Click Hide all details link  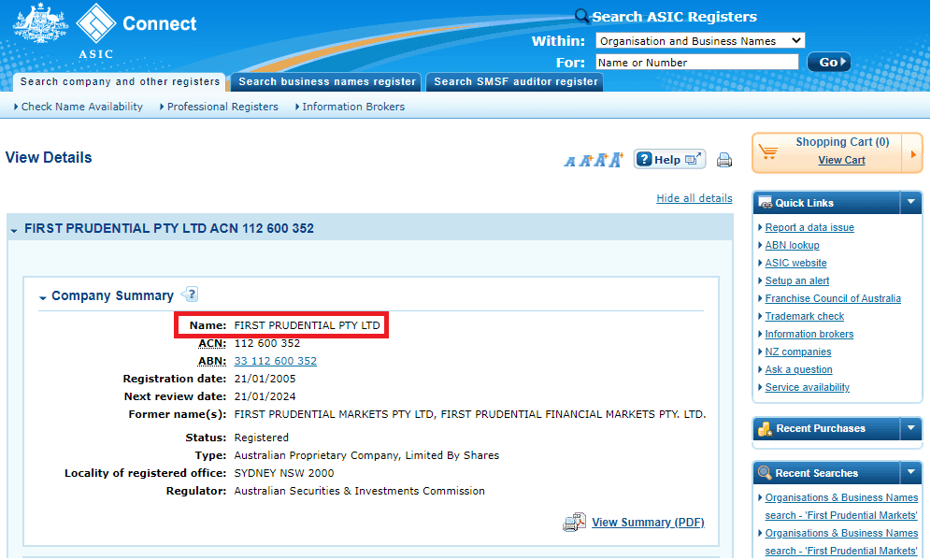point(695,198)
